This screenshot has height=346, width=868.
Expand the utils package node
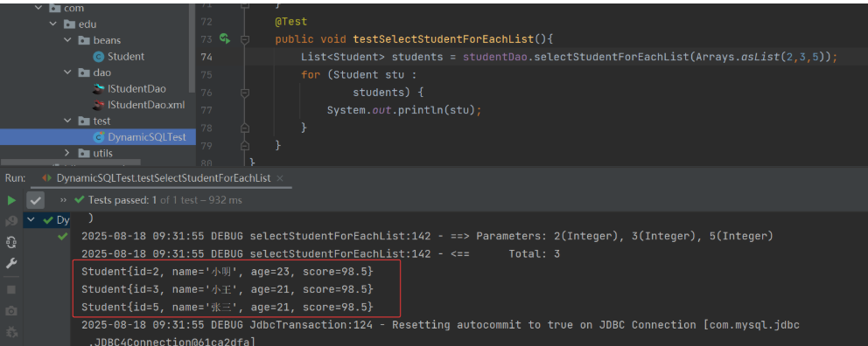point(67,153)
